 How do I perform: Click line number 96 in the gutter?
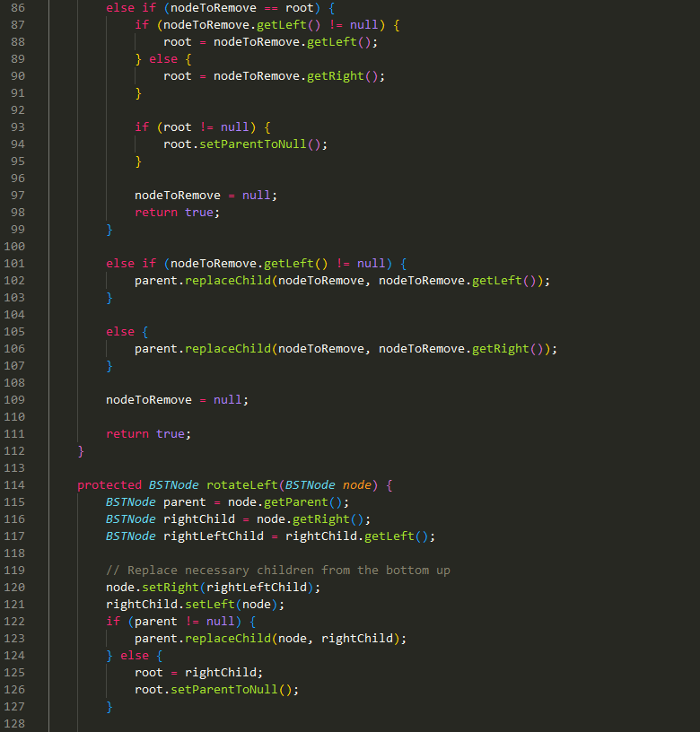click(x=18, y=179)
